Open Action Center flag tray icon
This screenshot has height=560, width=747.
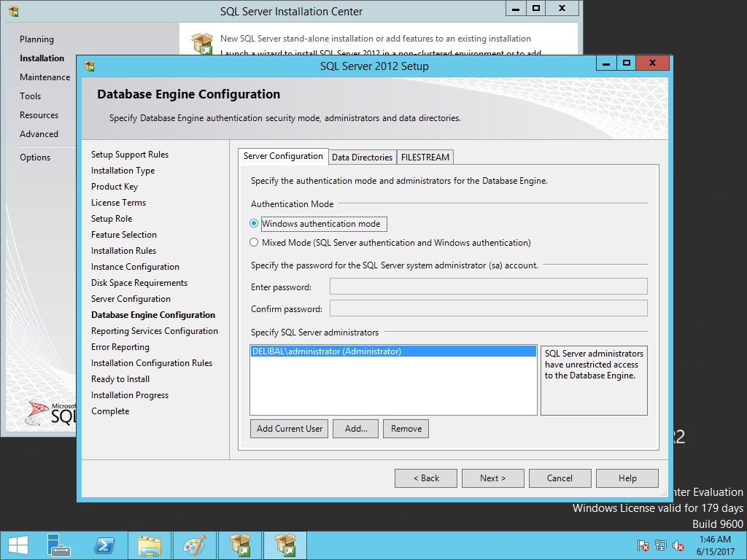(x=643, y=545)
